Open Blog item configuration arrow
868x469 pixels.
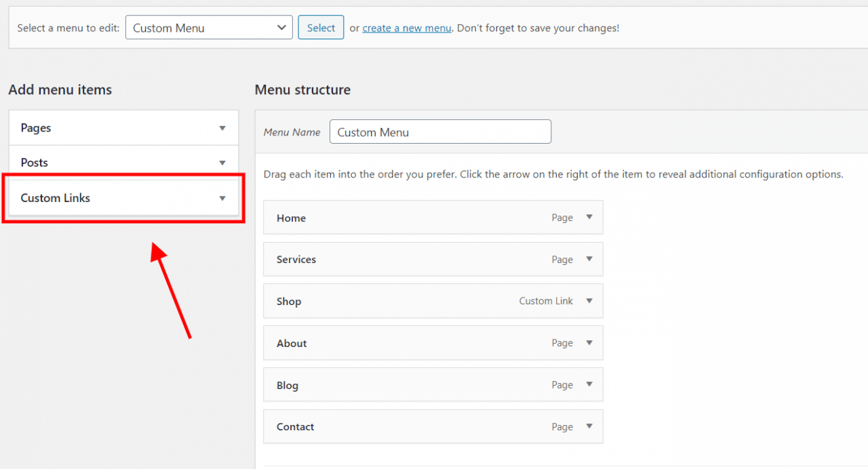(x=589, y=385)
